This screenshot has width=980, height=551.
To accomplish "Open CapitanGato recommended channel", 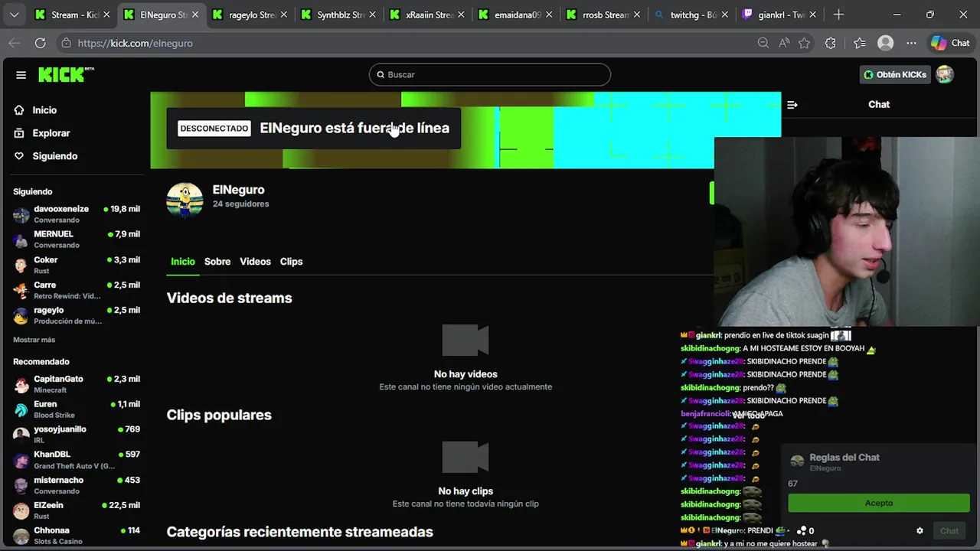I will coord(77,384).
